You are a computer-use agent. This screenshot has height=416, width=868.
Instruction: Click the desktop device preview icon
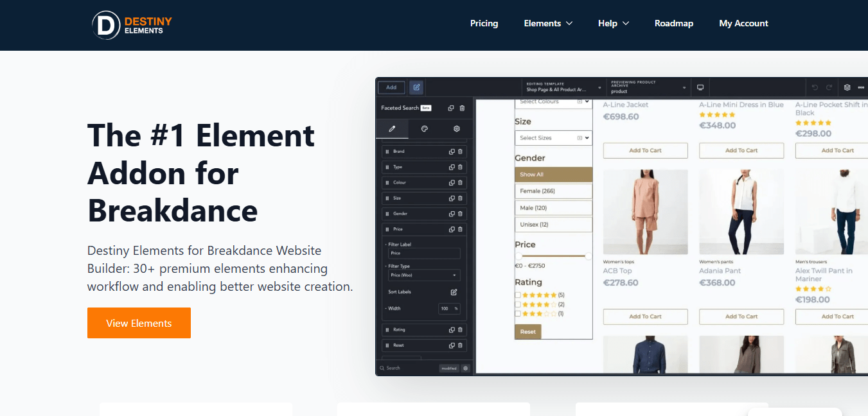pyautogui.click(x=700, y=87)
